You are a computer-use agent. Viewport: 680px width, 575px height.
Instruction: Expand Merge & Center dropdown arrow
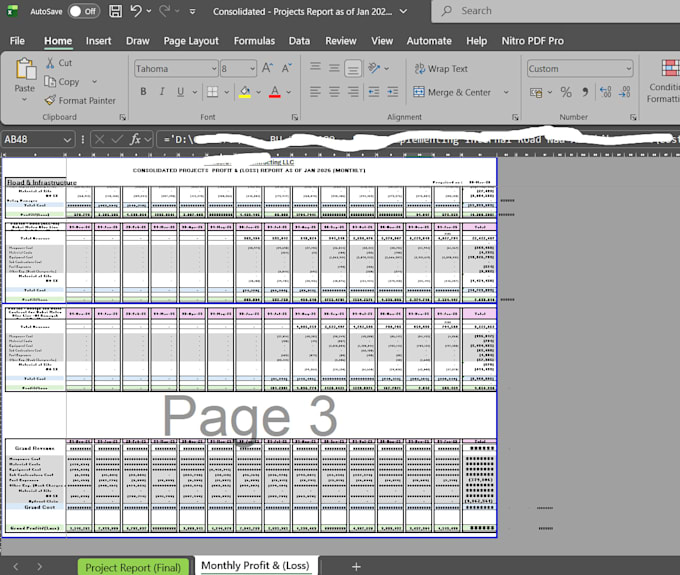tap(506, 92)
